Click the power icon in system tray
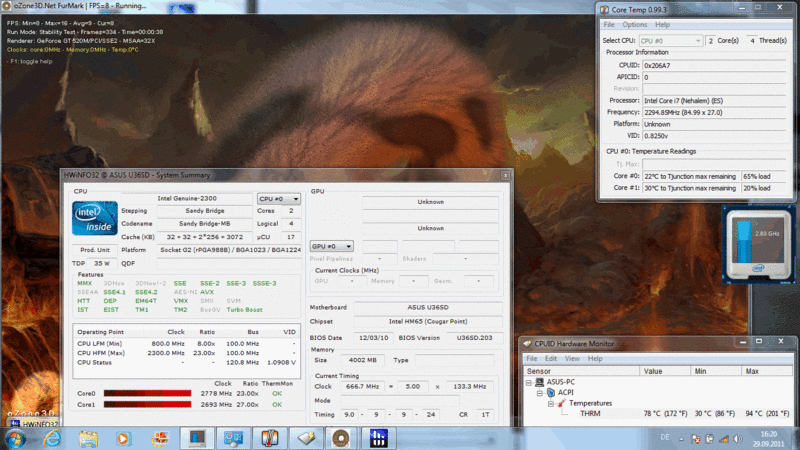This screenshot has height=450, width=800. (x=709, y=439)
